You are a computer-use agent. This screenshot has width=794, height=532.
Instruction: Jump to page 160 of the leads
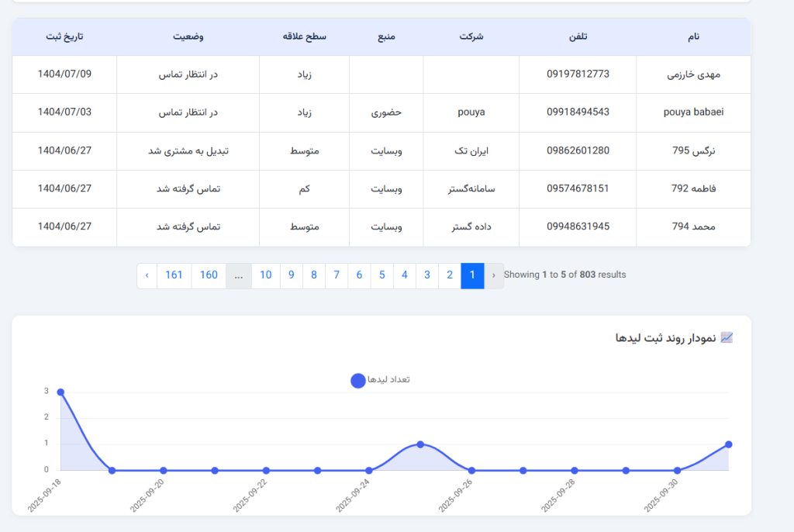click(x=209, y=275)
